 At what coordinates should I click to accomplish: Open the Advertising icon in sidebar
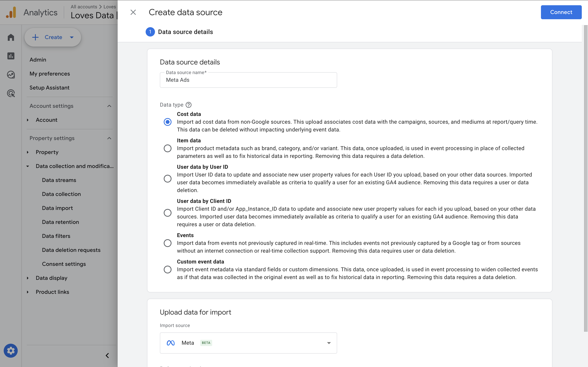point(11,93)
